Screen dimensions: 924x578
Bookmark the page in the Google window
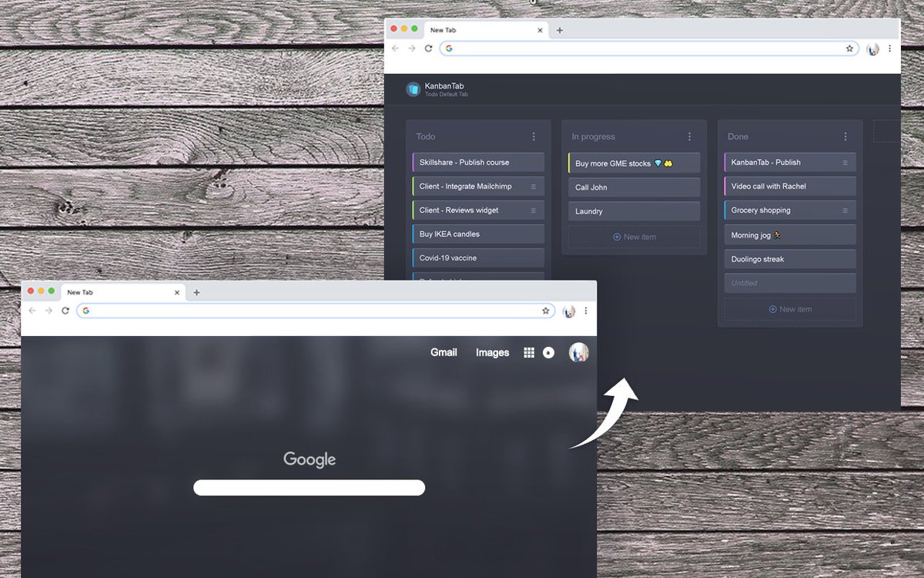point(545,311)
